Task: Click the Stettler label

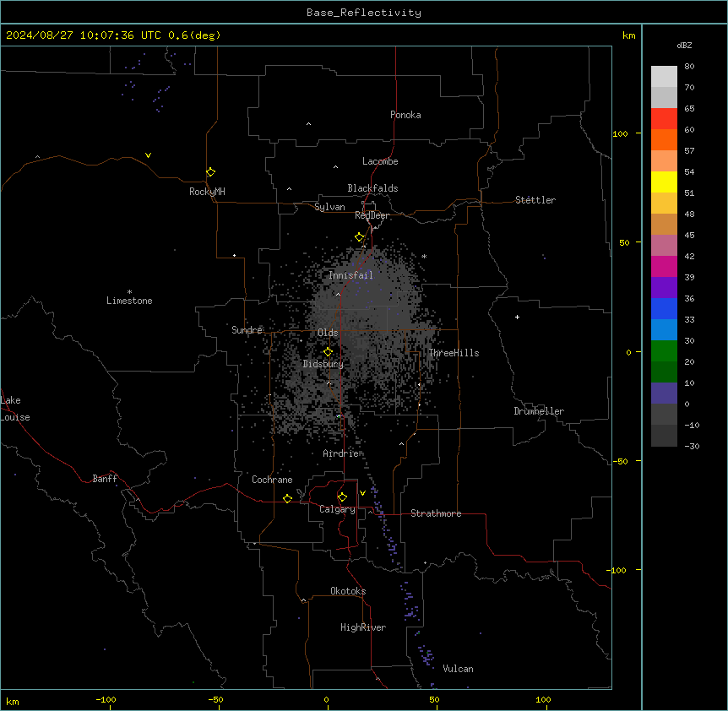Action: (535, 200)
